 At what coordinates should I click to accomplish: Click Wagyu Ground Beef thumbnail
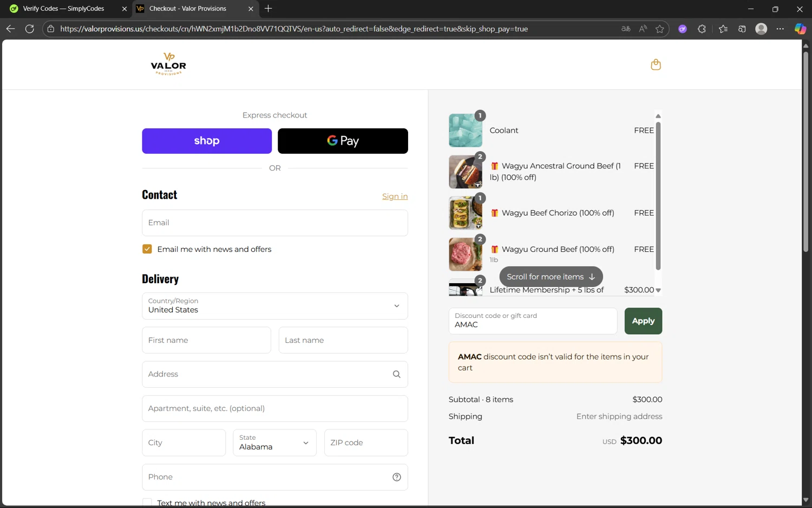tap(465, 254)
